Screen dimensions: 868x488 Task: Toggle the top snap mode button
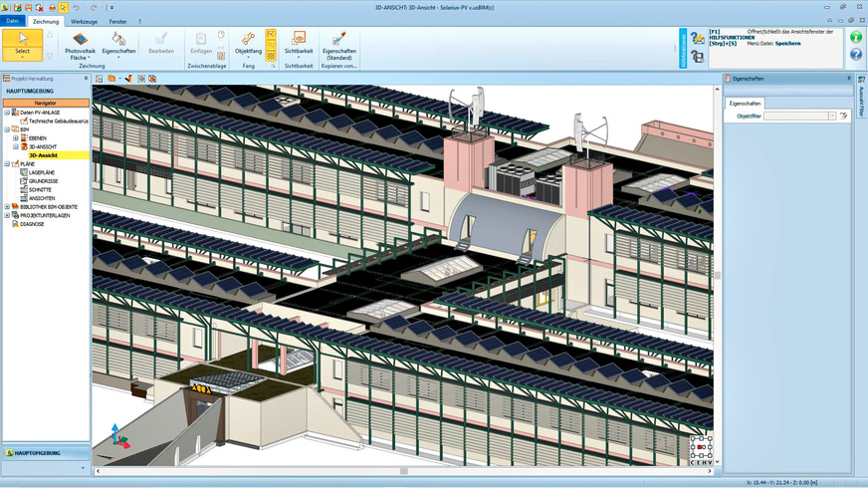point(271,34)
